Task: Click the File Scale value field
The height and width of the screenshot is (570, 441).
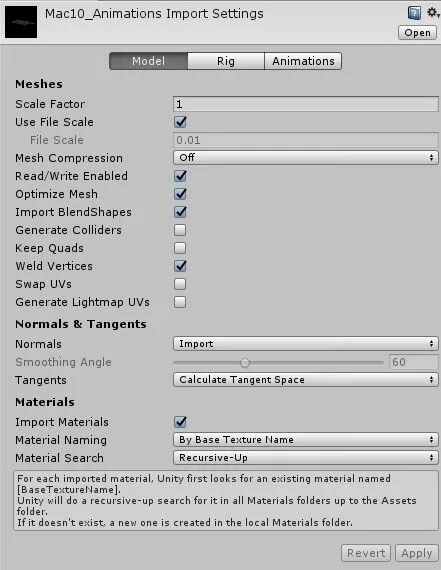Action: pyautogui.click(x=306, y=140)
